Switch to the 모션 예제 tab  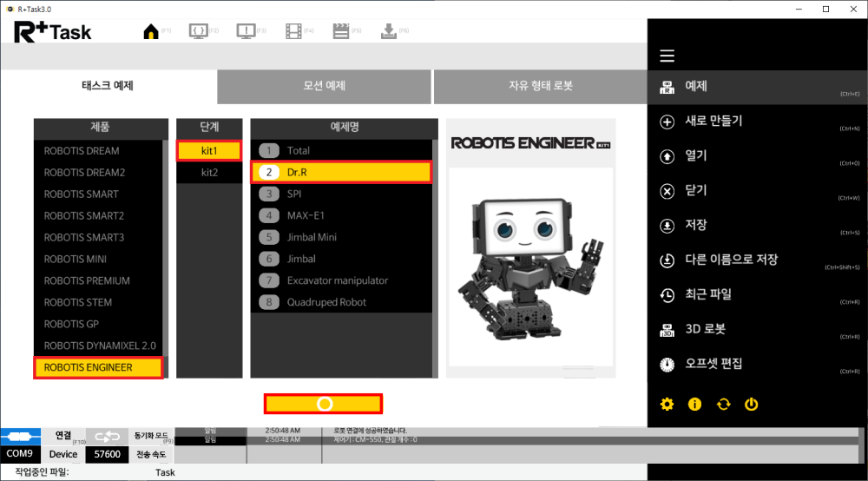point(324,86)
